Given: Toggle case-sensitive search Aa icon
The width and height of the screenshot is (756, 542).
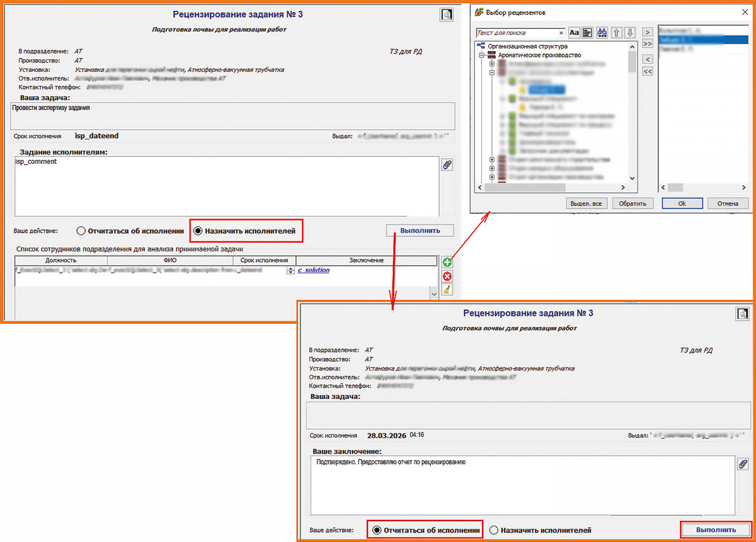Looking at the screenshot, I should pyautogui.click(x=574, y=33).
